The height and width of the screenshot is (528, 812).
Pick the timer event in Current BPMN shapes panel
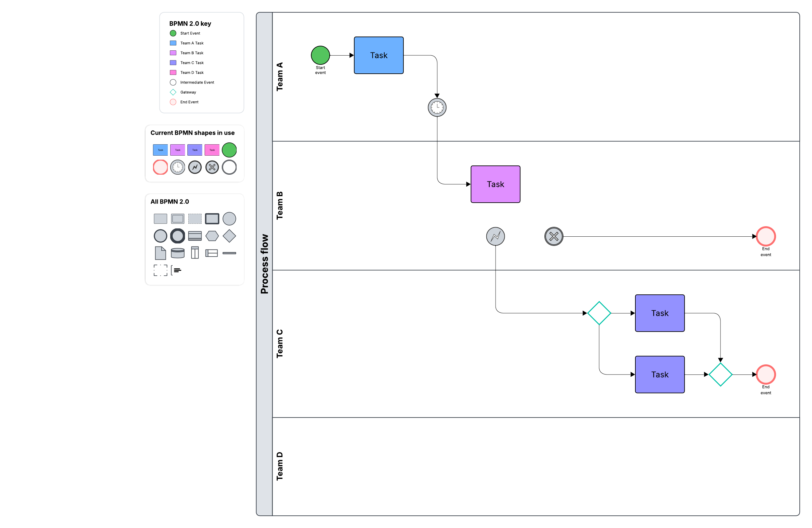pos(177,167)
